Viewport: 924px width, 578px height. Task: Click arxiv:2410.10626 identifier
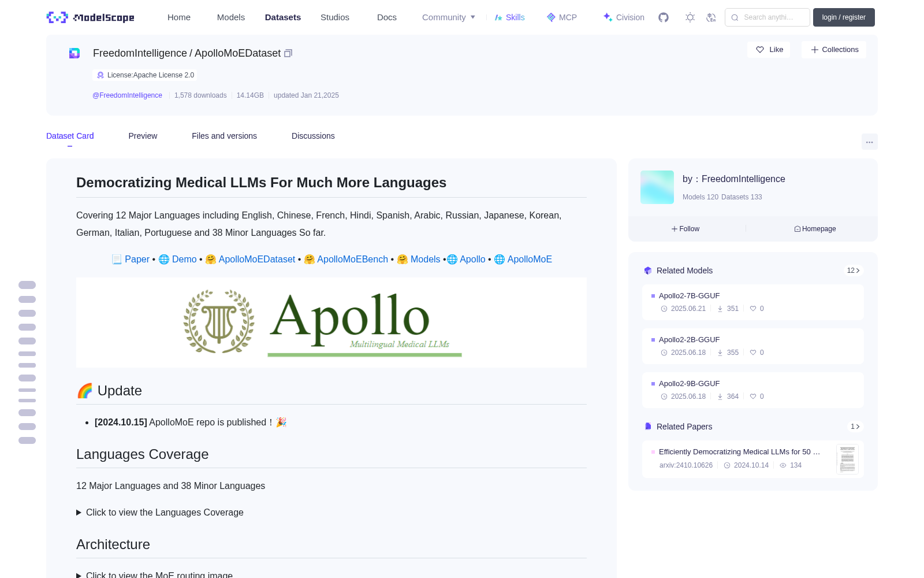tap(686, 465)
